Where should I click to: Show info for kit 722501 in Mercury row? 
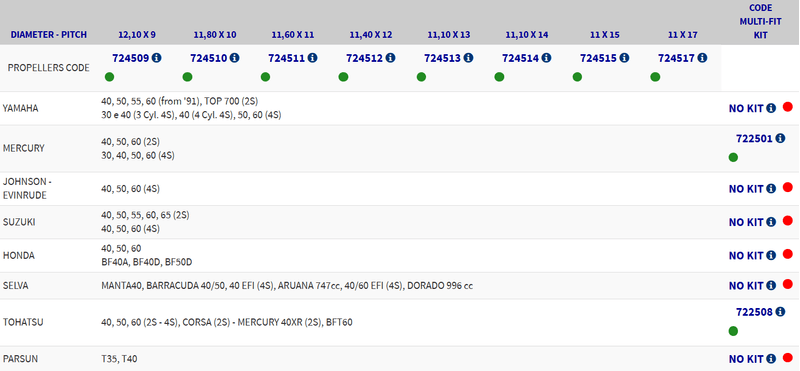point(780,138)
